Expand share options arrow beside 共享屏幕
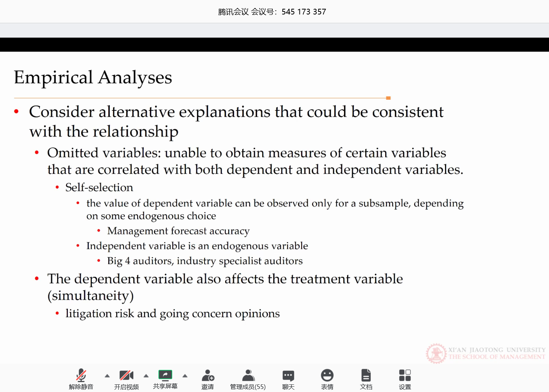The image size is (549, 392). coord(185,376)
